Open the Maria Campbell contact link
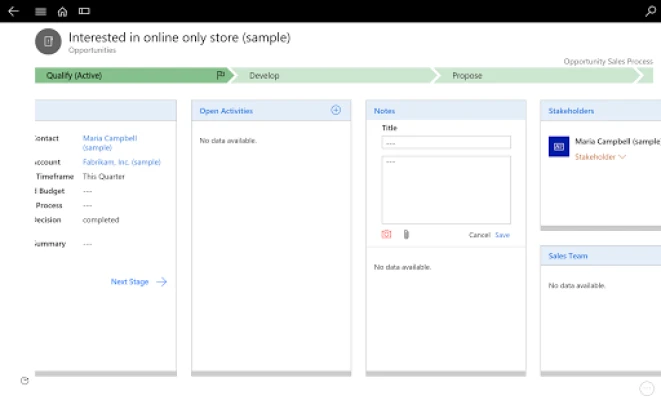This screenshot has width=661, height=400. [x=110, y=143]
